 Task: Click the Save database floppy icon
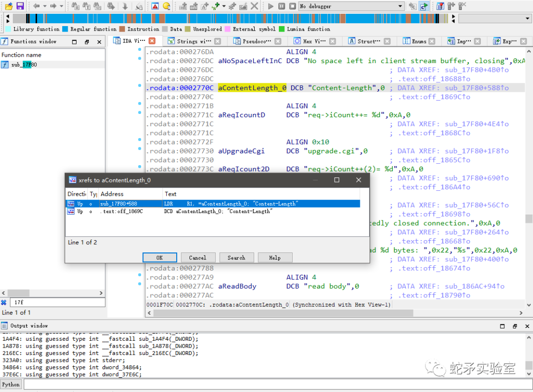pyautogui.click(x=20, y=6)
